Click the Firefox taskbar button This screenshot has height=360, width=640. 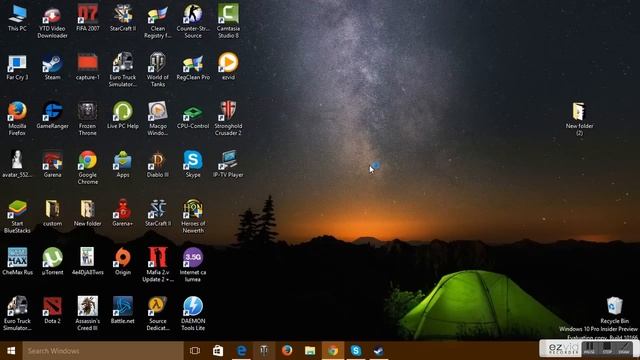[x=287, y=351]
